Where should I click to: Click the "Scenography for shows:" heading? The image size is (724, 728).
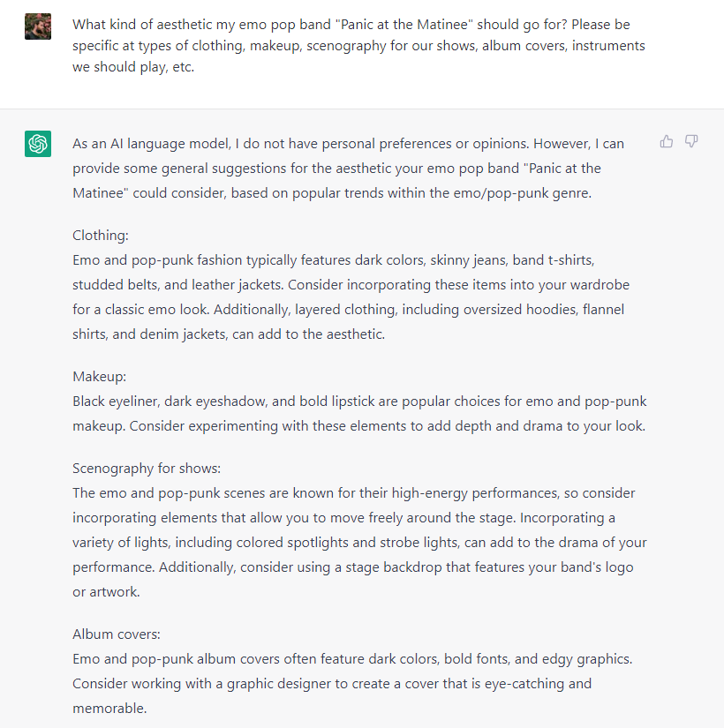pos(147,469)
